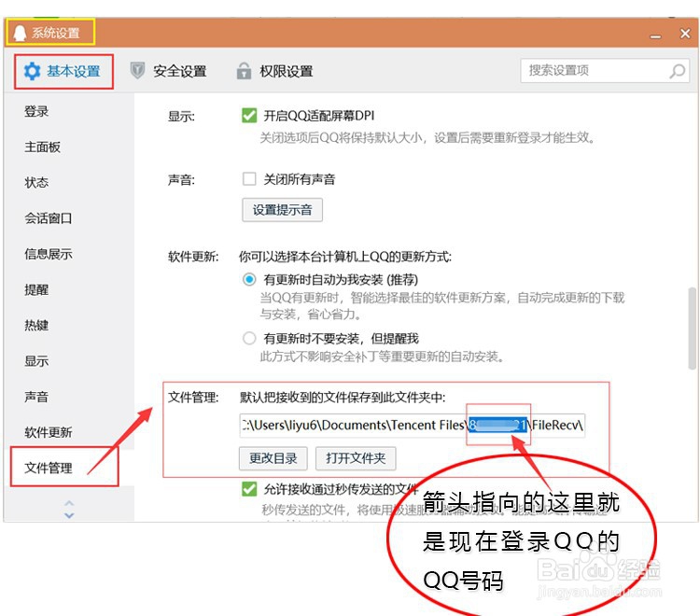
Task: Select 软件更新 in the sidebar
Action: [x=49, y=432]
